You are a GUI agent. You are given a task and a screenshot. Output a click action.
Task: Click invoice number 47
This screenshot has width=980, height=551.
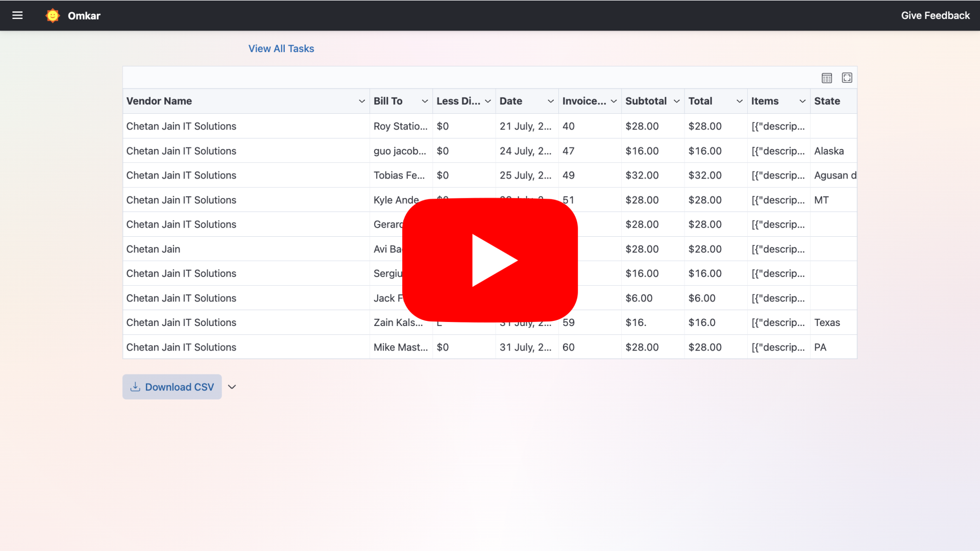tap(590, 151)
